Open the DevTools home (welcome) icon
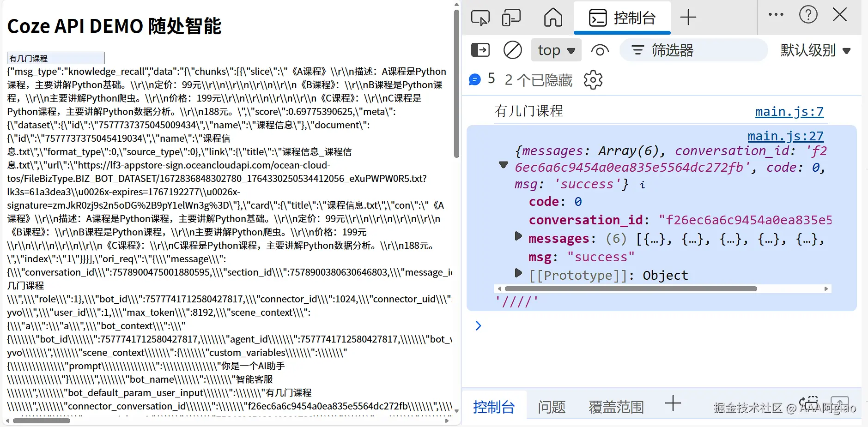868x427 pixels. pos(553,18)
